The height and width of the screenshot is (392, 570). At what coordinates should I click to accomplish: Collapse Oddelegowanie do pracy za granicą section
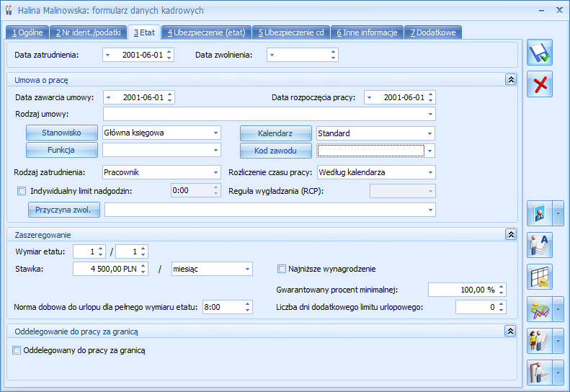tap(510, 331)
